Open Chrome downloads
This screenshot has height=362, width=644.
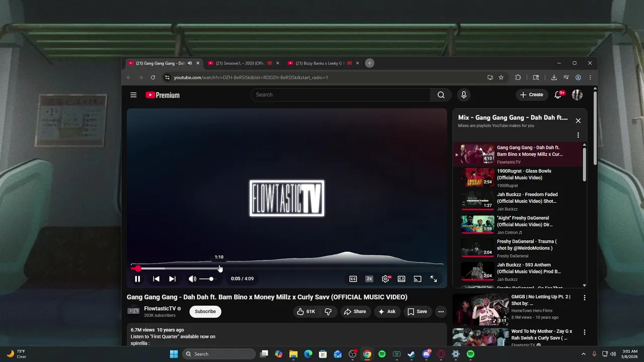[x=554, y=77]
